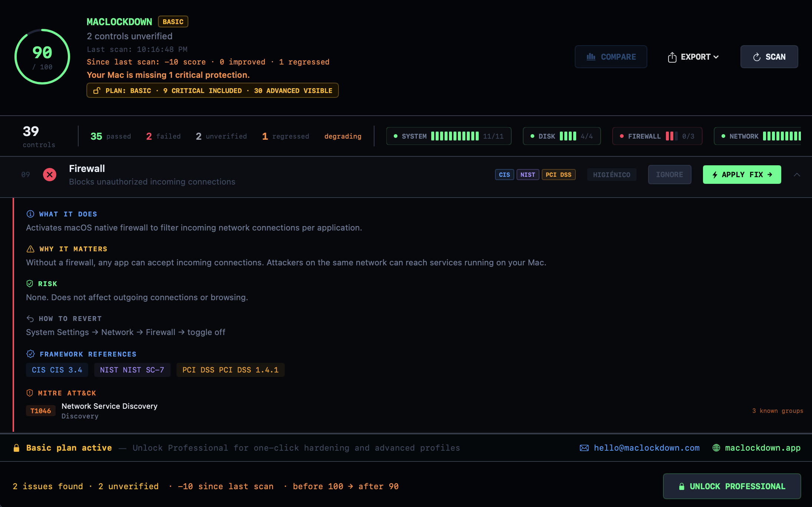This screenshot has height=507, width=812.
Task: Open the hello@maclockdown.com email link
Action: [x=647, y=448]
